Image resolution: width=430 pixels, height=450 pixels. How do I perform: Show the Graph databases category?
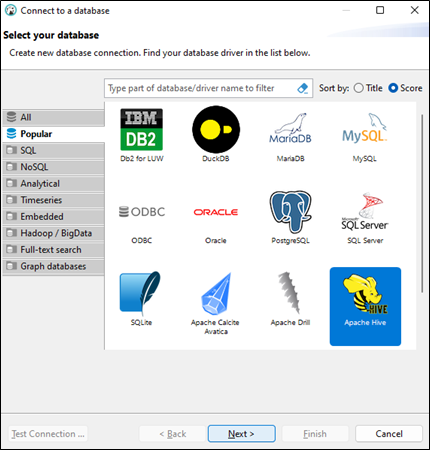coord(53,266)
